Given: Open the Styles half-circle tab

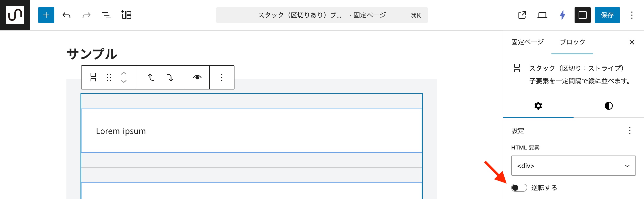Looking at the screenshot, I should (609, 106).
